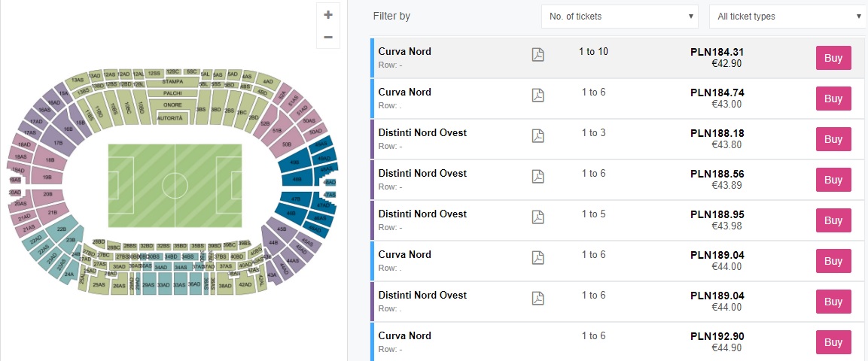Choose AUTORITÀ section on stadium map
868x361 pixels.
pos(171,119)
